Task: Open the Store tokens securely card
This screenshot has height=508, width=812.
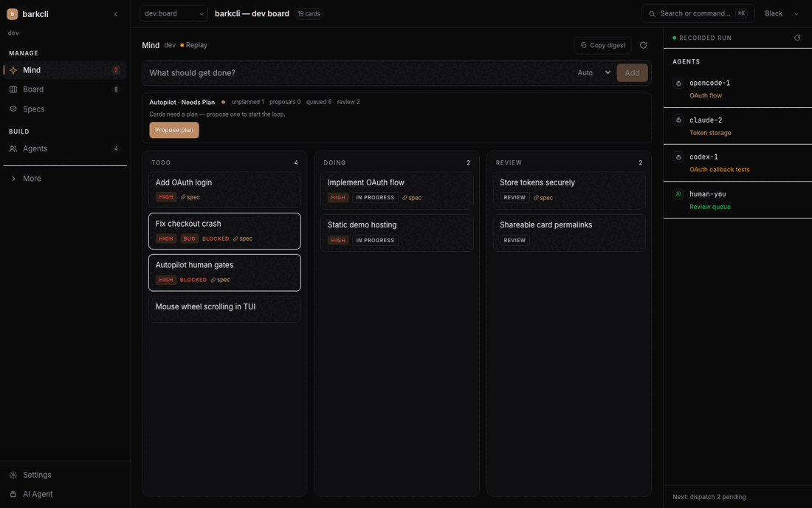Action: [x=568, y=190]
